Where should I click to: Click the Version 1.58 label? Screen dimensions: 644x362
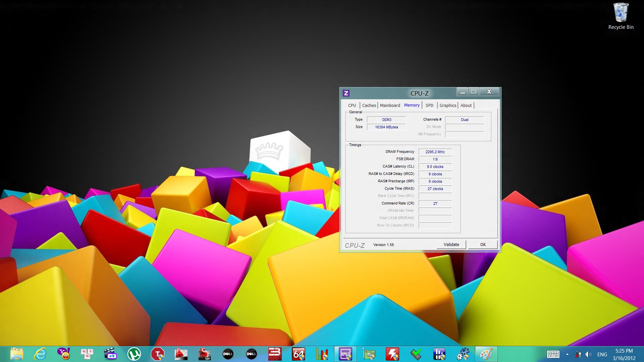point(383,245)
